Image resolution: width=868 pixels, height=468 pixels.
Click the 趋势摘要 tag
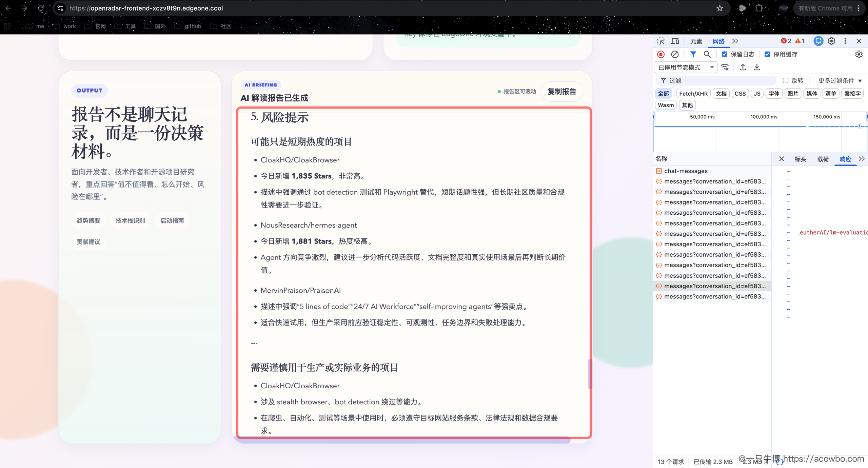(x=88, y=220)
